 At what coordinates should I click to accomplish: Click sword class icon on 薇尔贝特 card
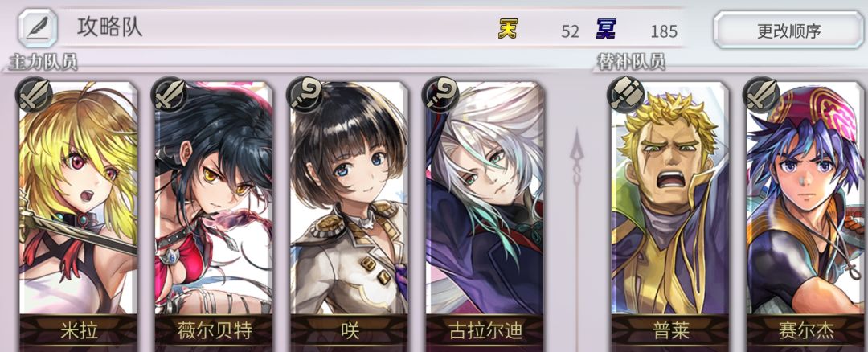(170, 95)
